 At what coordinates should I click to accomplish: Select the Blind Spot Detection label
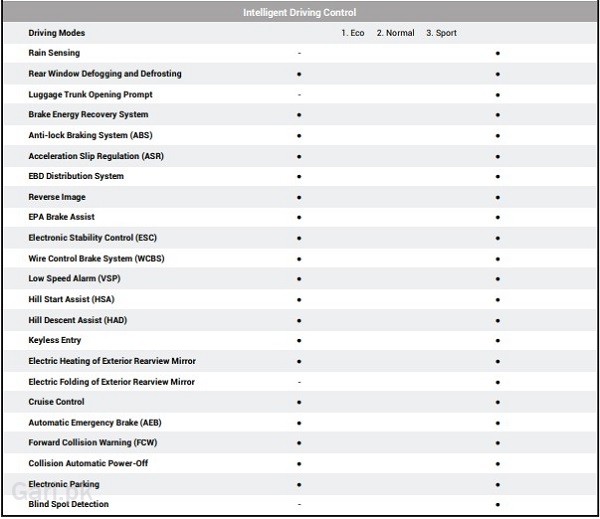pos(69,504)
